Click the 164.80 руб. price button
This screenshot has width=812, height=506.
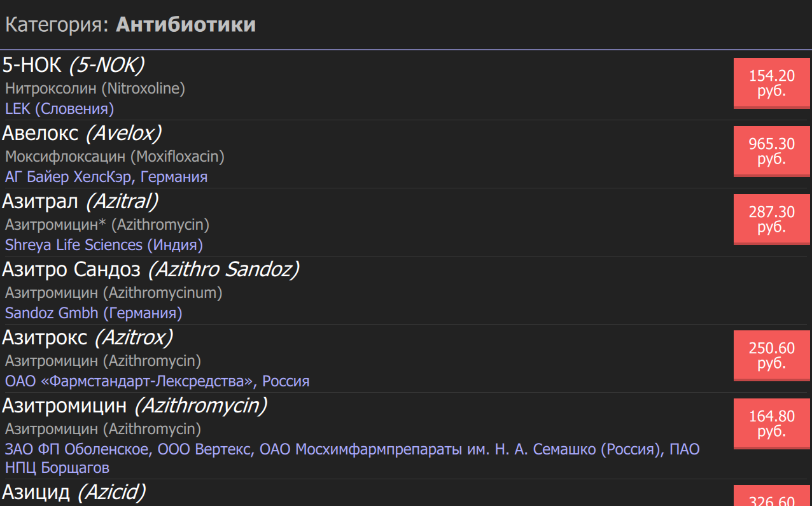point(772,424)
